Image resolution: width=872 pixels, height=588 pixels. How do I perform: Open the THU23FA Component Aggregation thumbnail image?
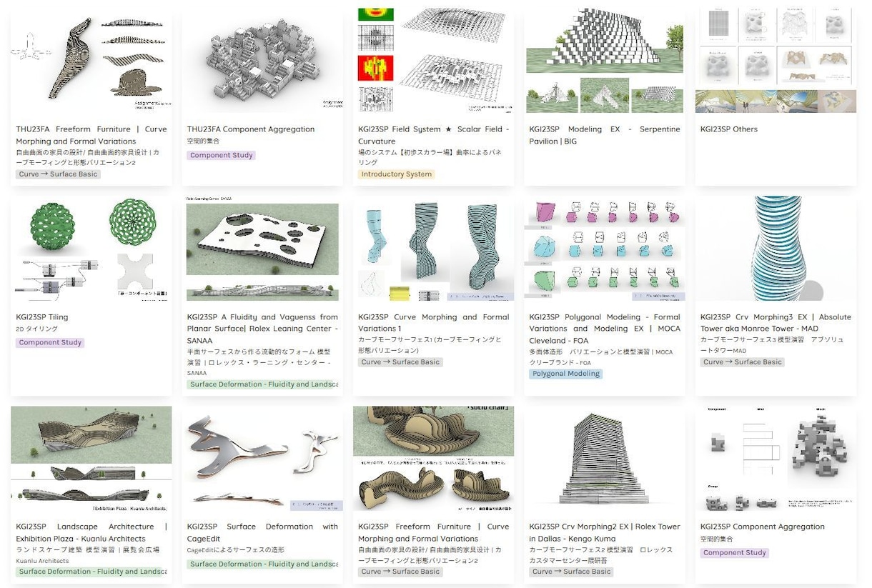pyautogui.click(x=262, y=62)
